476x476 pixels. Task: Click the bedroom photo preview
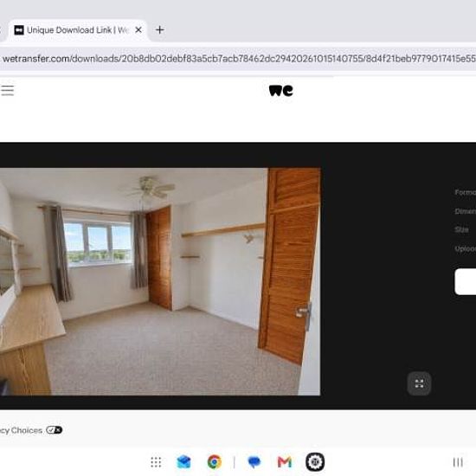[x=160, y=282]
